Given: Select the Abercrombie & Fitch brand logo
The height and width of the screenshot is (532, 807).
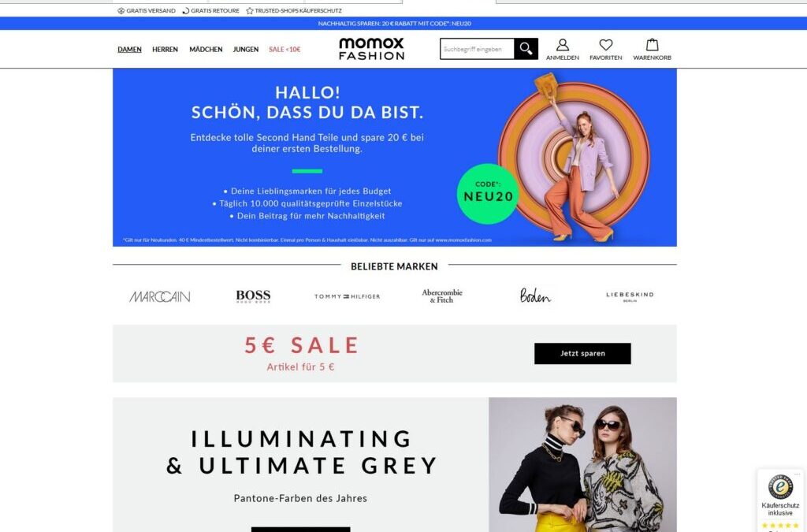Looking at the screenshot, I should pyautogui.click(x=442, y=296).
